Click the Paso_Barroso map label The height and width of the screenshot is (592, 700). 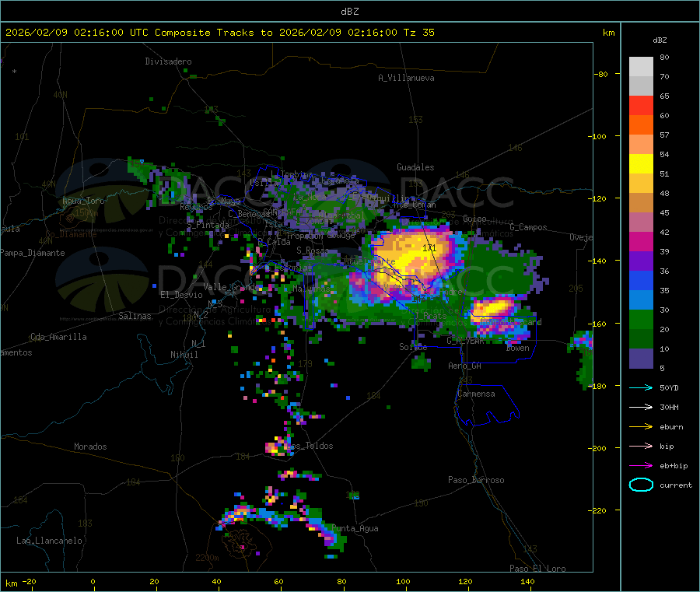tap(476, 480)
